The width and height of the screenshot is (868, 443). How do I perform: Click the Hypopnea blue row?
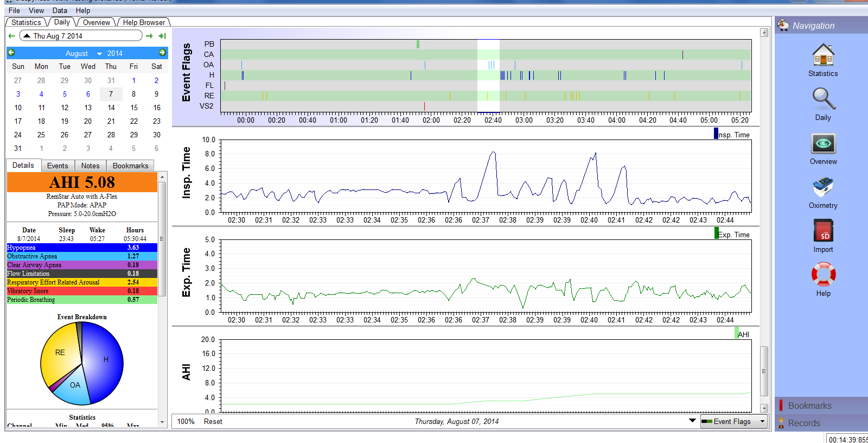(82, 248)
